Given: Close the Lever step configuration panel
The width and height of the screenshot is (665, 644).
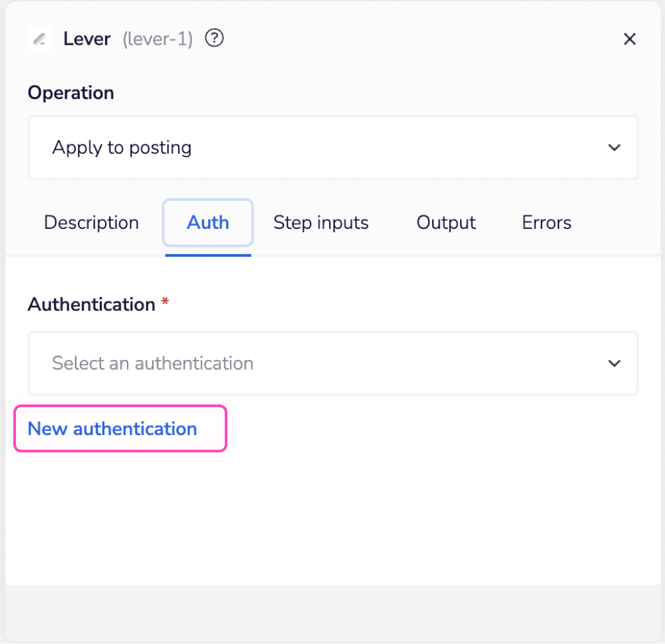Looking at the screenshot, I should click(x=629, y=39).
